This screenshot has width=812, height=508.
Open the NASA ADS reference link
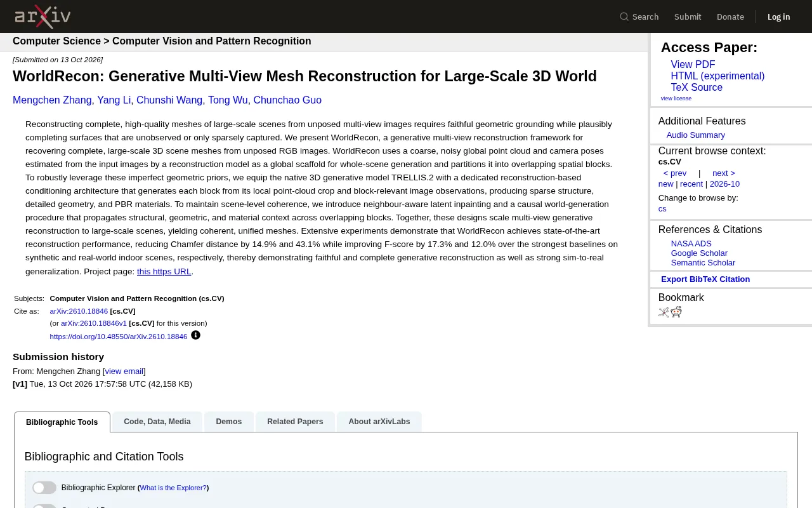[x=691, y=244]
